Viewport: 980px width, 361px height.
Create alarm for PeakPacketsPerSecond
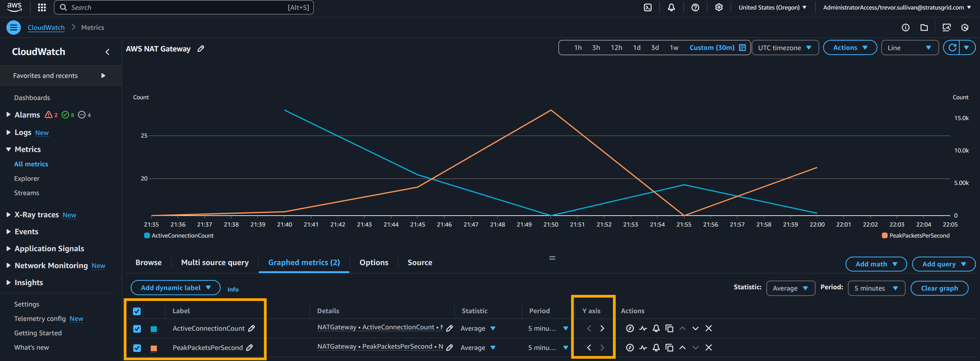tap(656, 347)
